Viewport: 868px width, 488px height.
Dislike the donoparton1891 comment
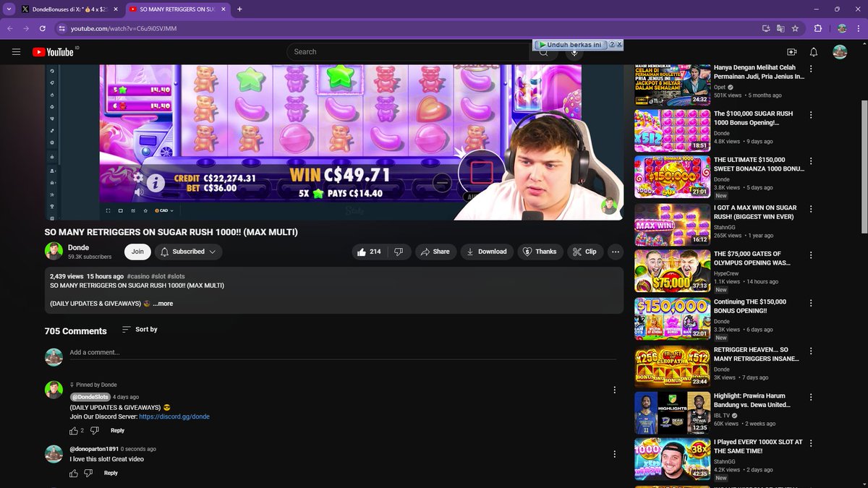pyautogui.click(x=88, y=473)
